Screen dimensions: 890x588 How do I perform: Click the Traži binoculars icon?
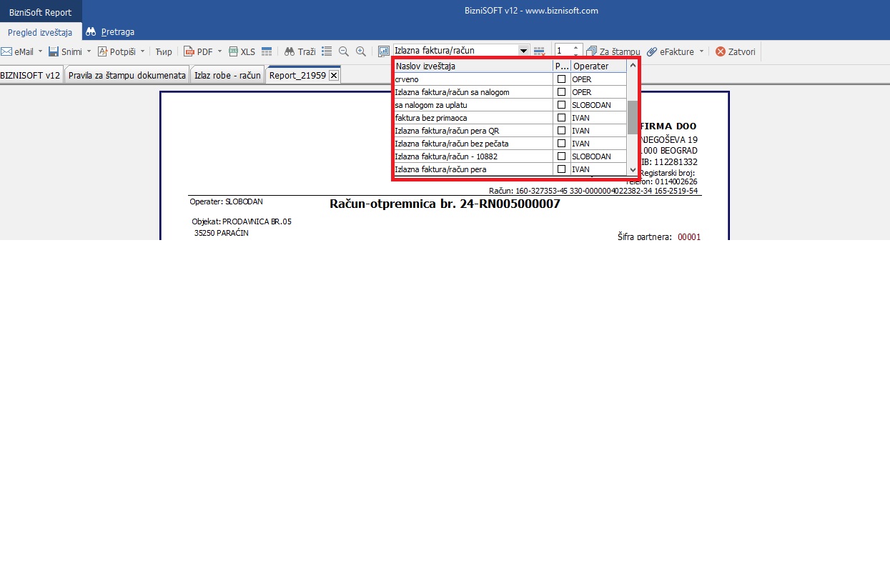tap(290, 51)
